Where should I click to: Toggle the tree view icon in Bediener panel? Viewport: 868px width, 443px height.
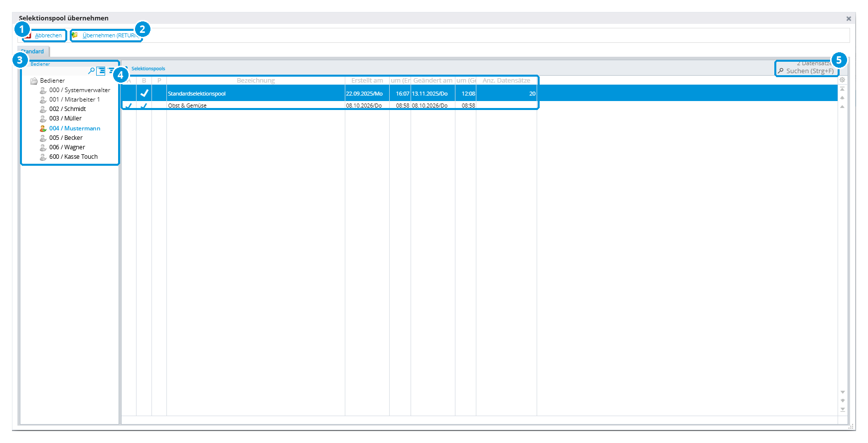101,71
